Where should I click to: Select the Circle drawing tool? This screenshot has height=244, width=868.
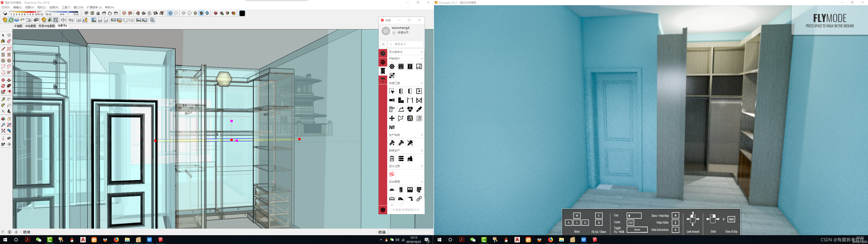[3, 61]
